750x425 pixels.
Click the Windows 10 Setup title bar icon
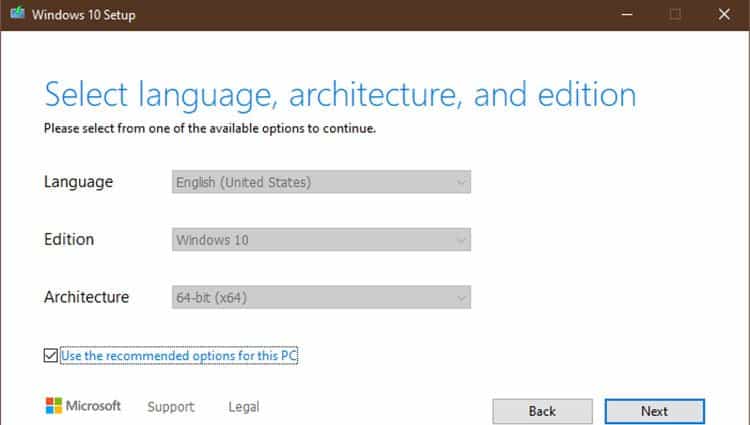pyautogui.click(x=18, y=13)
